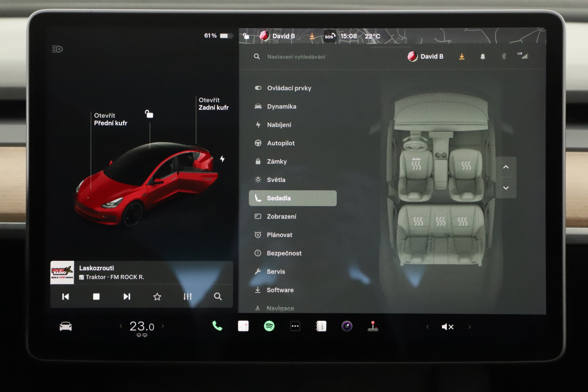Open the notifications bell
The width and height of the screenshot is (588, 392).
click(483, 57)
